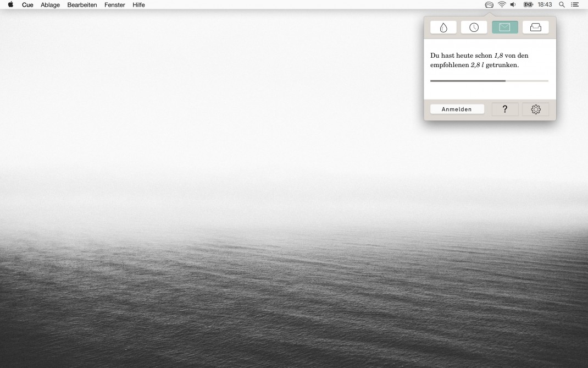Open Spotlight search magnifier
This screenshot has width=588, height=368.
(562, 5)
